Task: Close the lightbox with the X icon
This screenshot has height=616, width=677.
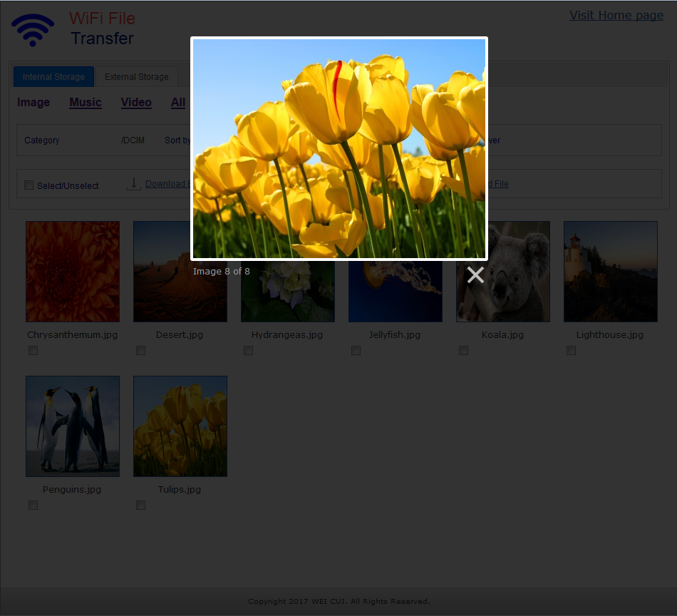Action: click(x=475, y=275)
